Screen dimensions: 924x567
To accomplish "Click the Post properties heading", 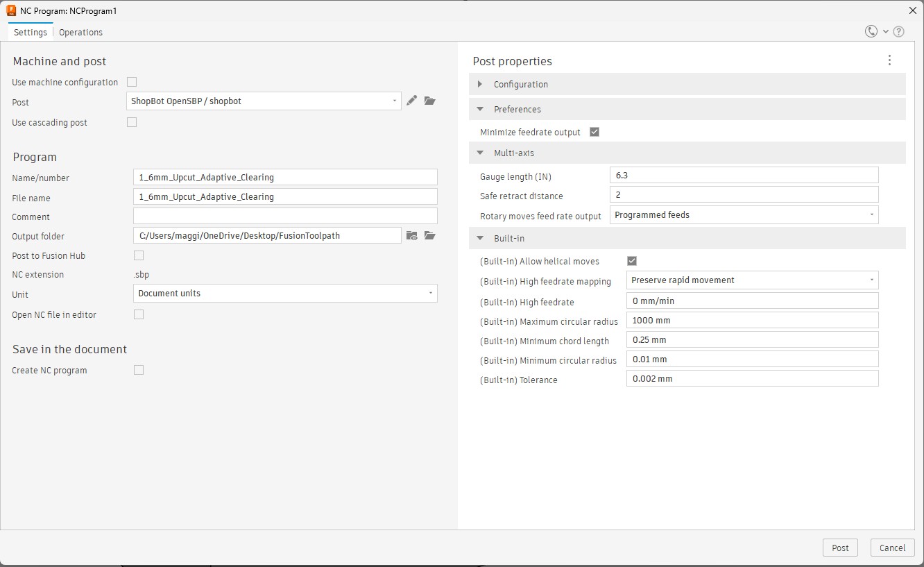I will click(x=512, y=61).
